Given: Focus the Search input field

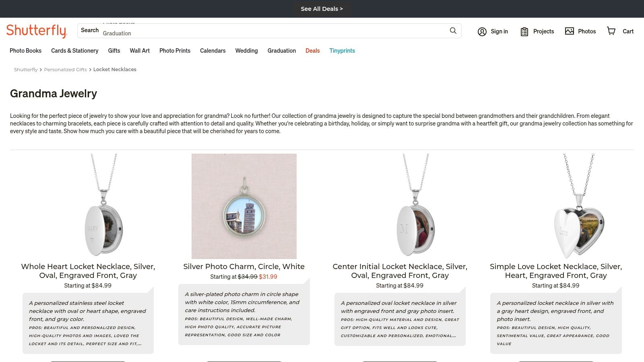Looking at the screenshot, I should pos(274,31).
